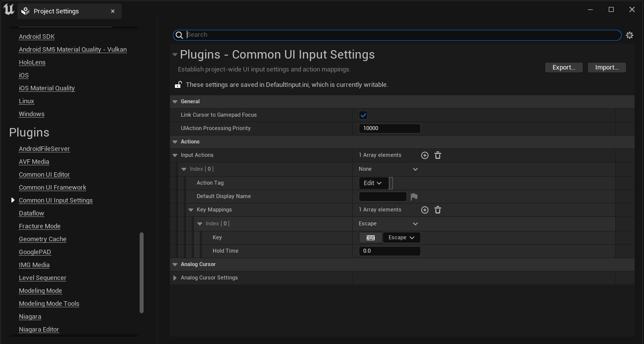Add element to Key Mappings array
Image resolution: width=644 pixels, height=344 pixels.
425,210
